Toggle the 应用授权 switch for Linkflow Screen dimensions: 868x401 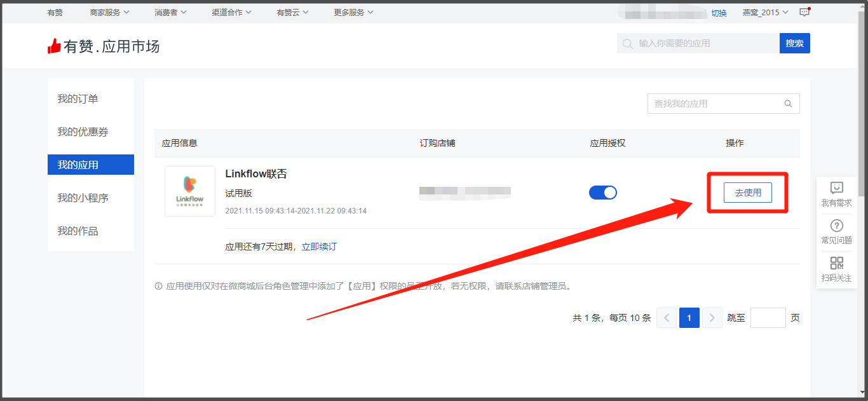[x=603, y=193]
